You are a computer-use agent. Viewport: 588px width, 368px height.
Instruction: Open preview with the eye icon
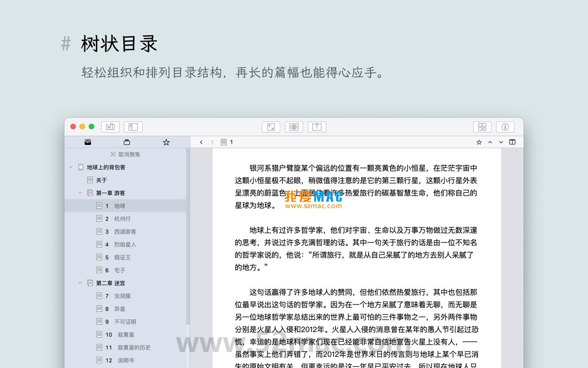[x=294, y=127]
